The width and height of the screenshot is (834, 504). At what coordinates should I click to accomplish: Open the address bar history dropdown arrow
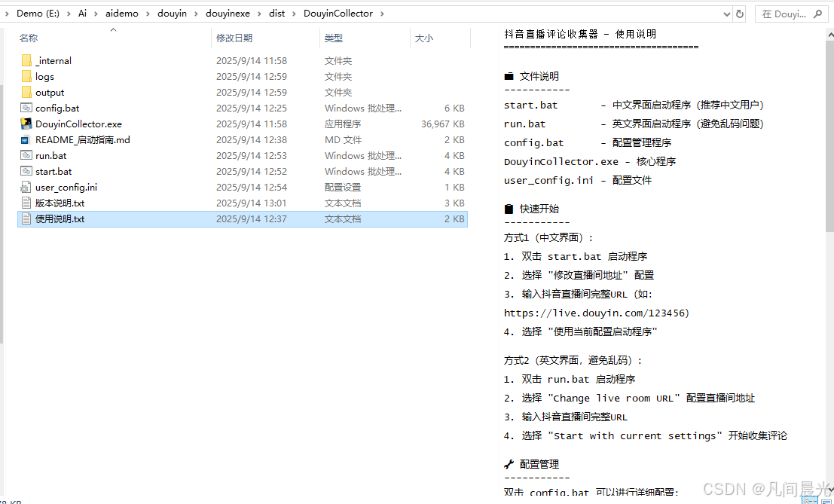coord(727,14)
